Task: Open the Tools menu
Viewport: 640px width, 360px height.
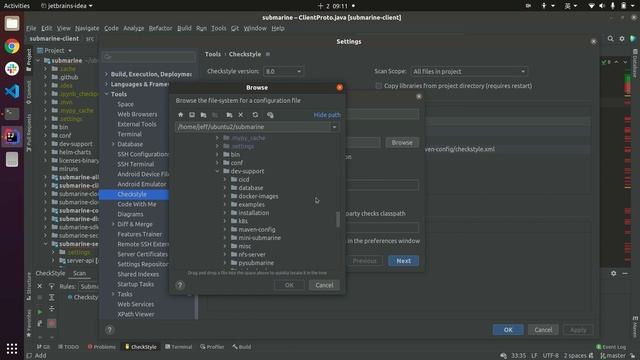Action: click(218, 28)
